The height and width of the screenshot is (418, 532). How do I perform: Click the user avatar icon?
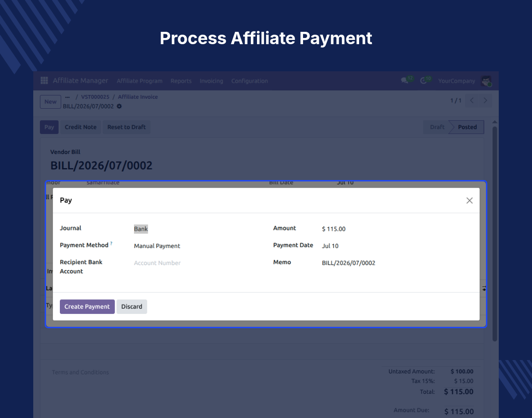(x=486, y=81)
